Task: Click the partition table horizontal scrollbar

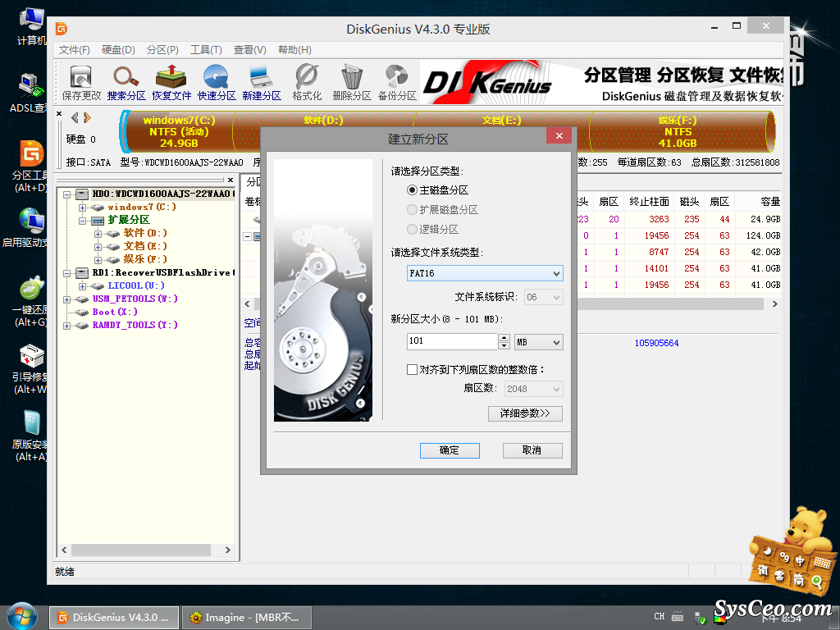Action: pos(669,304)
